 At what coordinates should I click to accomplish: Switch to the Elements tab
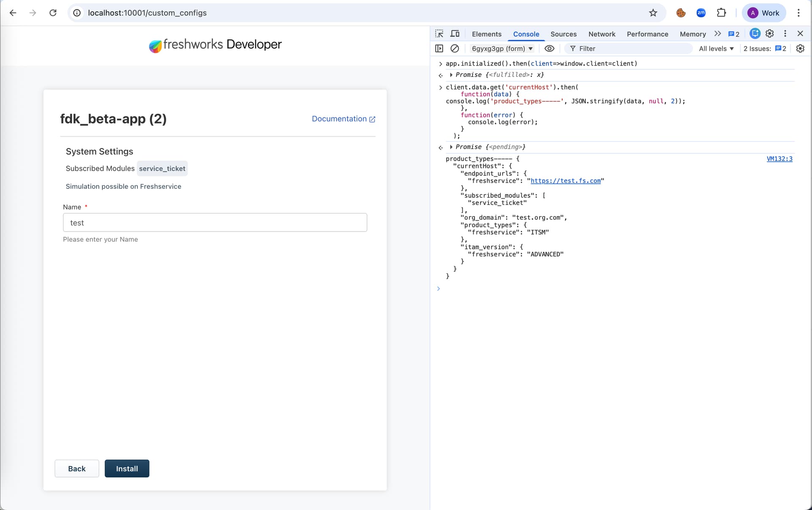(486, 34)
